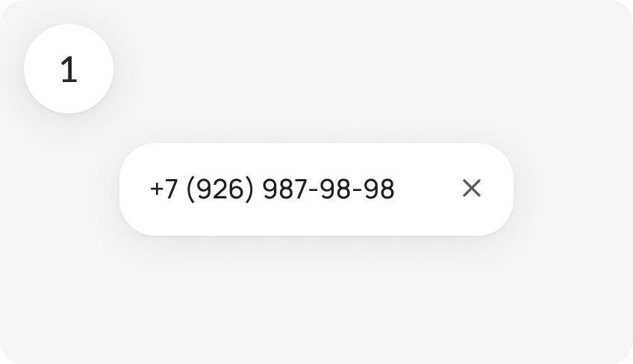Screen dimensions: 633x364
Task: Click the closing parenthesis after 926
Action: pos(250,189)
